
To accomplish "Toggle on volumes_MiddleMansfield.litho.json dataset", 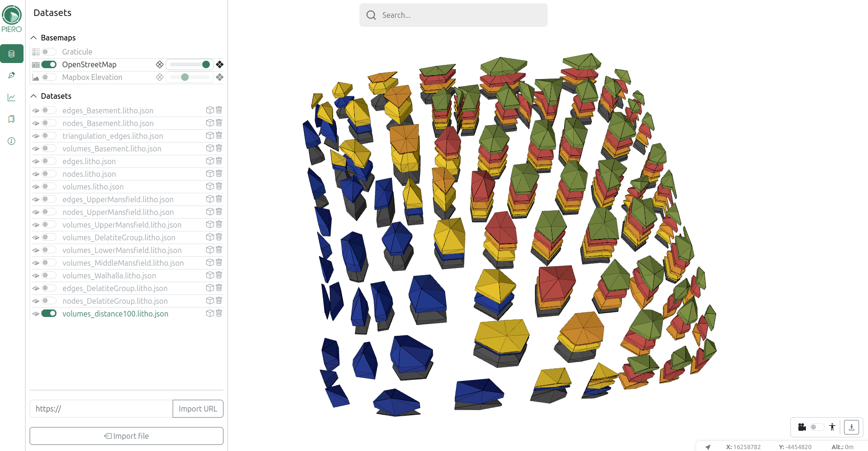I will pyautogui.click(x=49, y=262).
